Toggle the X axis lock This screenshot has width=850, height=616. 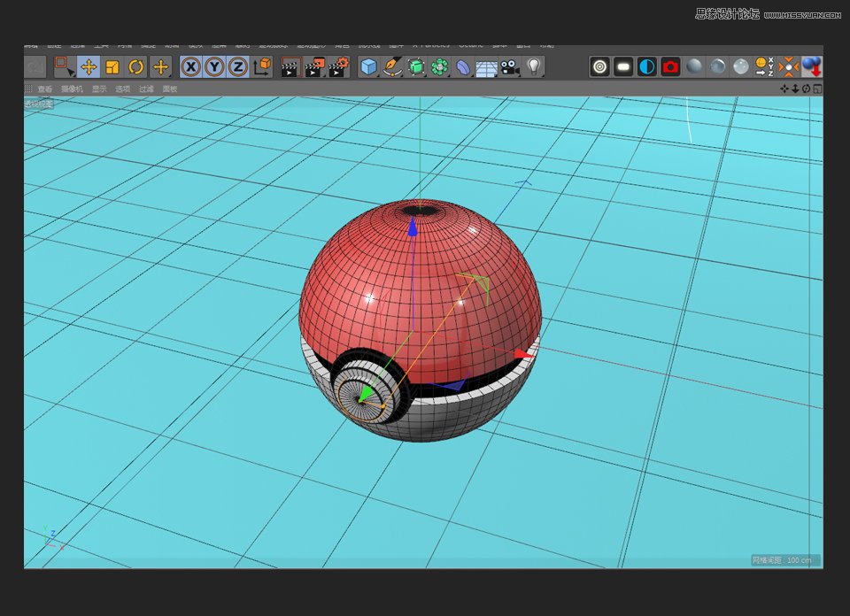(x=191, y=66)
